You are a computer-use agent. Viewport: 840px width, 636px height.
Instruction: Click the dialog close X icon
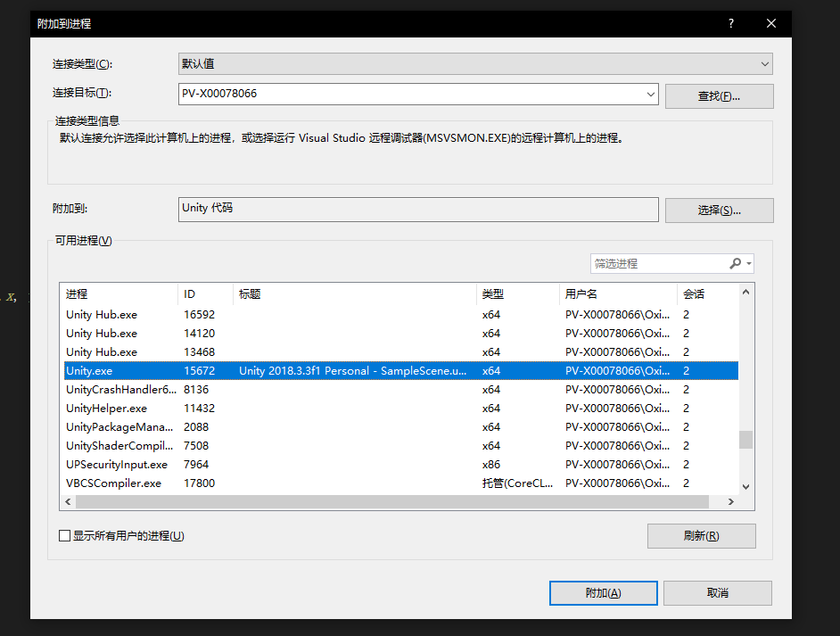(770, 23)
